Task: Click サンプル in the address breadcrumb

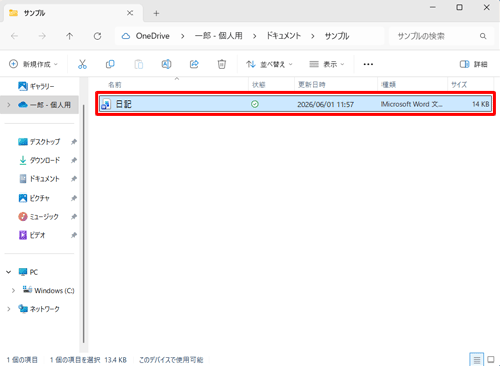Action: point(337,36)
